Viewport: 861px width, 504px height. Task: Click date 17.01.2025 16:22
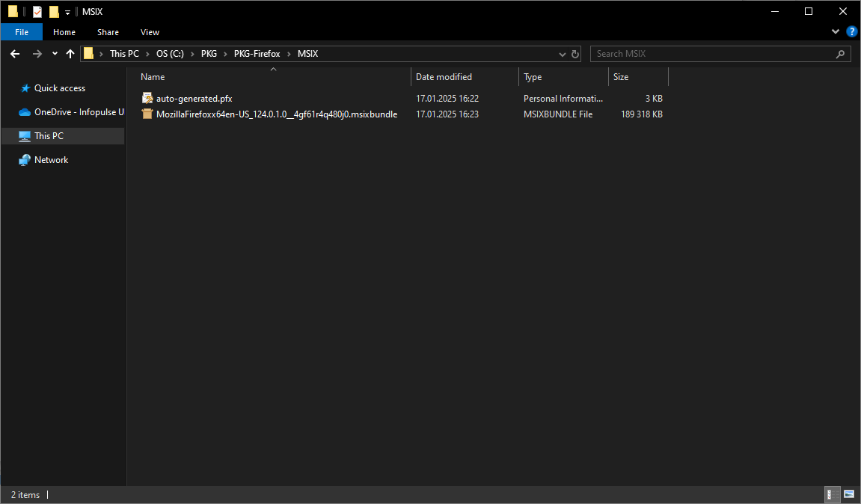click(x=447, y=99)
